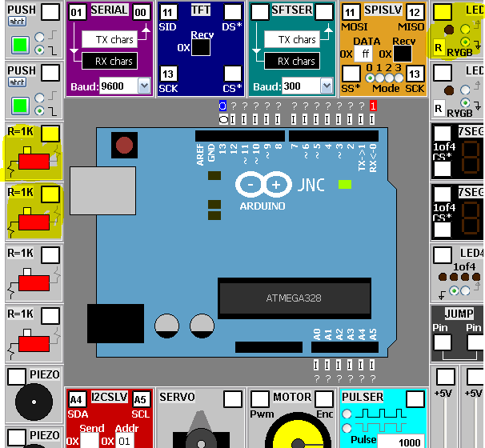Click the green power LED on the Arduino board

click(x=345, y=185)
